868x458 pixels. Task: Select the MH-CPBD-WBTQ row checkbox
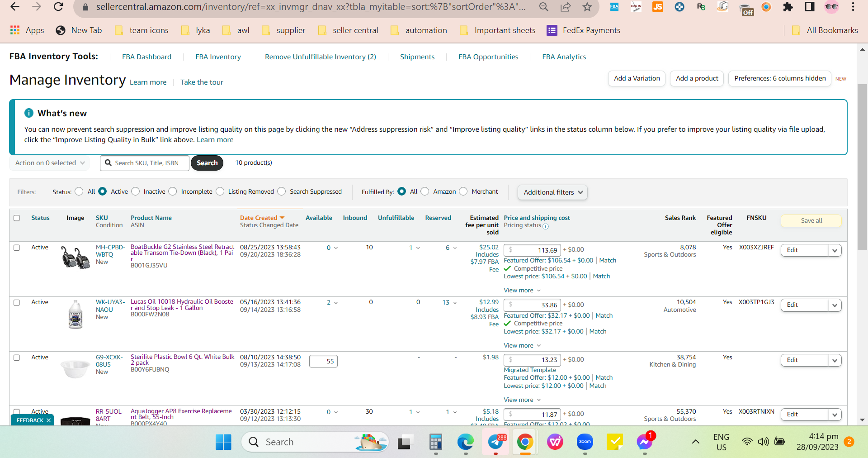click(17, 248)
